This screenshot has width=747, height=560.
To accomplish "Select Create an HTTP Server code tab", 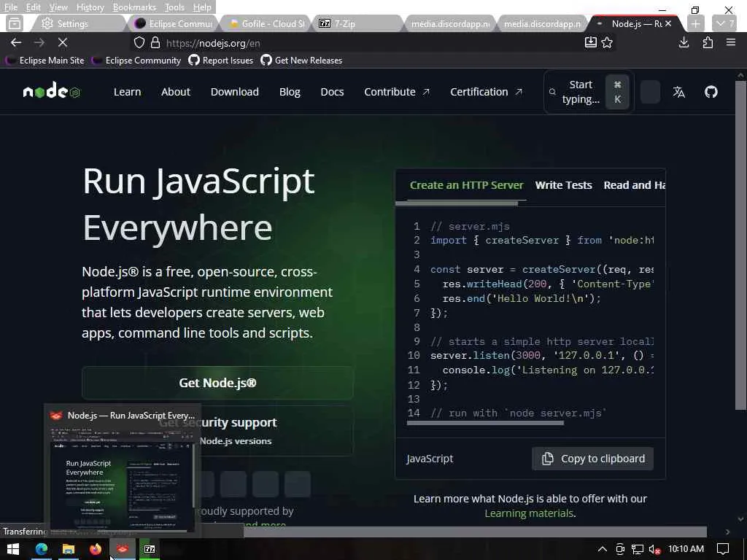I will click(466, 185).
